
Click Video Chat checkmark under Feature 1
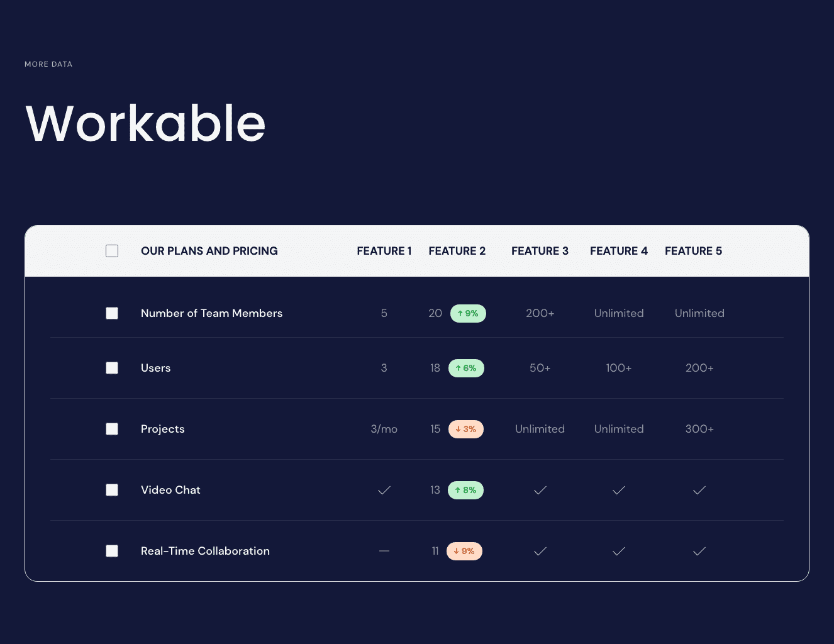pos(384,490)
